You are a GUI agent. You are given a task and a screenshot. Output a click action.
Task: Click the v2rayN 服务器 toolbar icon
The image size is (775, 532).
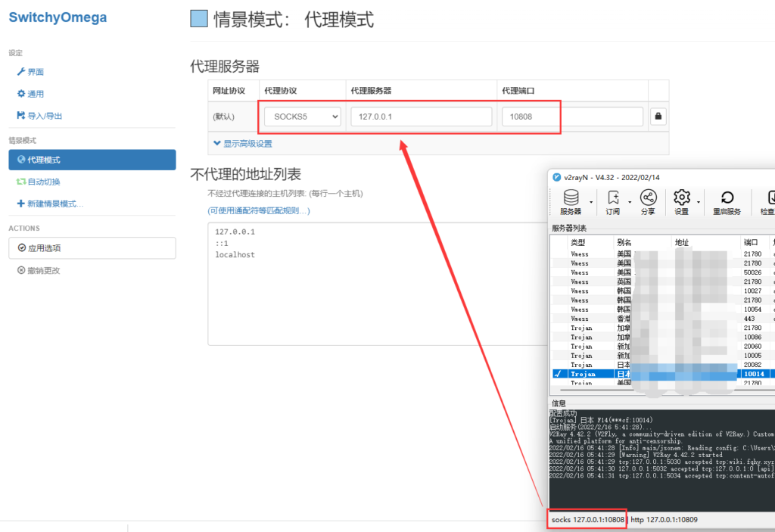pyautogui.click(x=571, y=198)
